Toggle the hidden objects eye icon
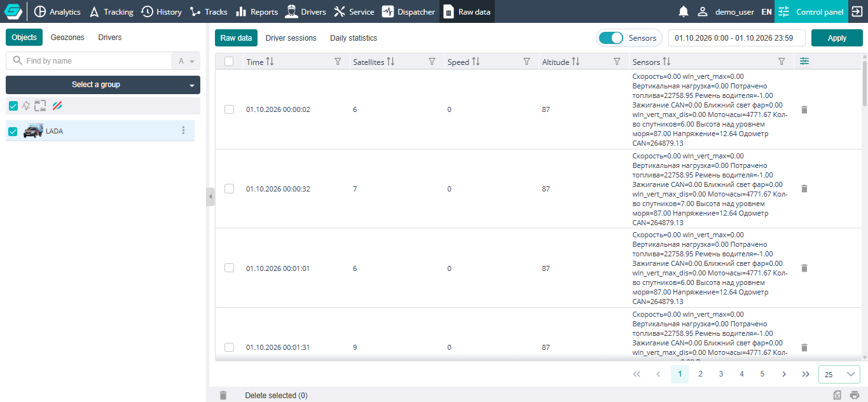 point(57,106)
